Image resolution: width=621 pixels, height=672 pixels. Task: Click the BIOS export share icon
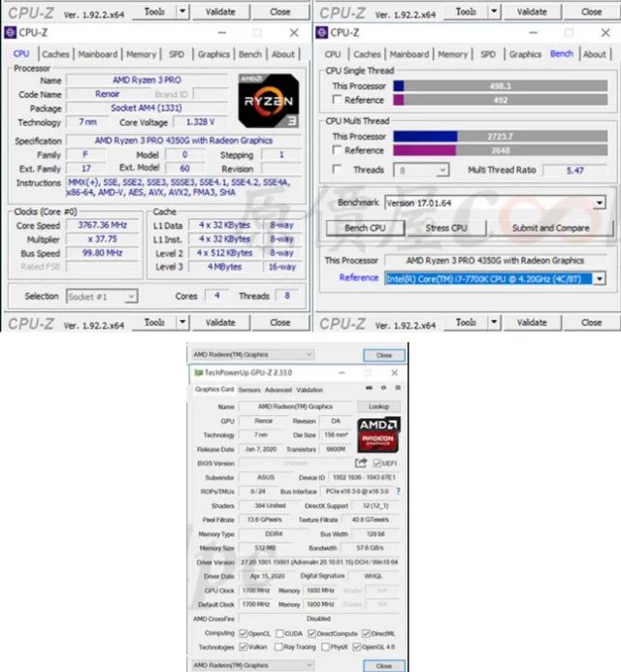pos(361,463)
